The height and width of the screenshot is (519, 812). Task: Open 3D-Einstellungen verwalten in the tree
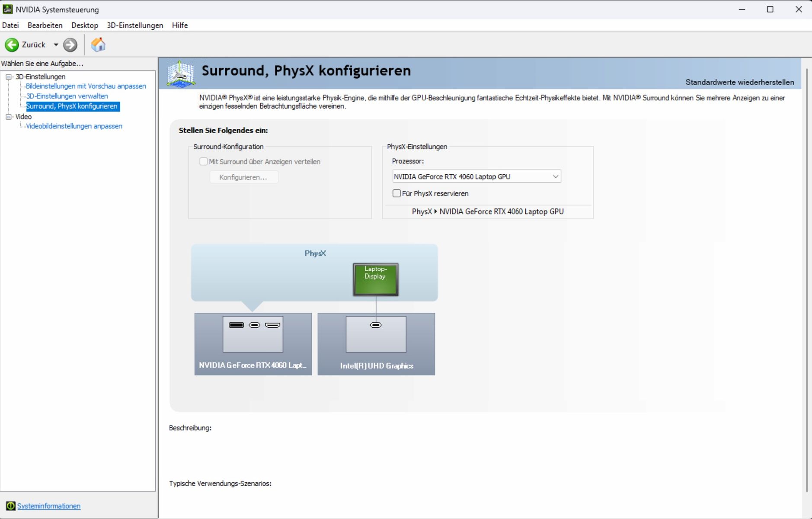(x=67, y=96)
